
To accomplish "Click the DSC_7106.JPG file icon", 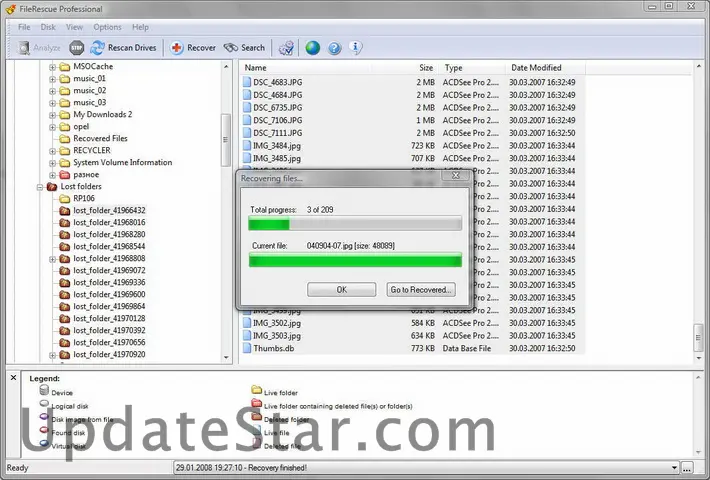I will 247,120.
